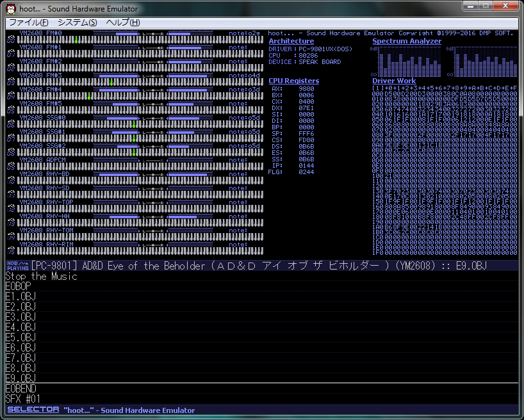Open the システム(S) menu
The height and width of the screenshot is (420, 524).
[77, 22]
